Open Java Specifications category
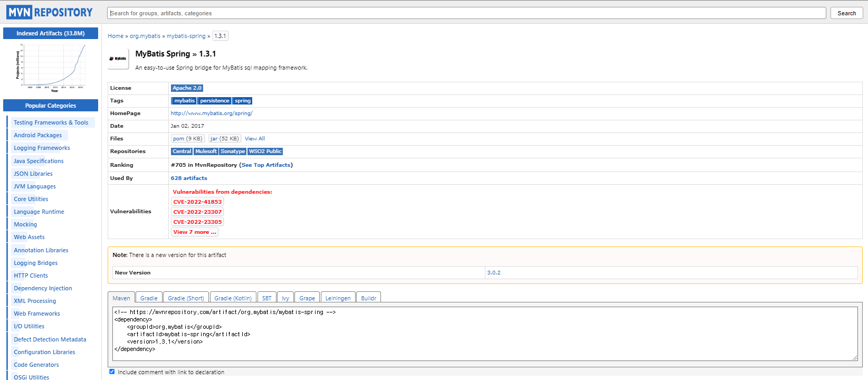868x380 pixels. click(x=39, y=161)
